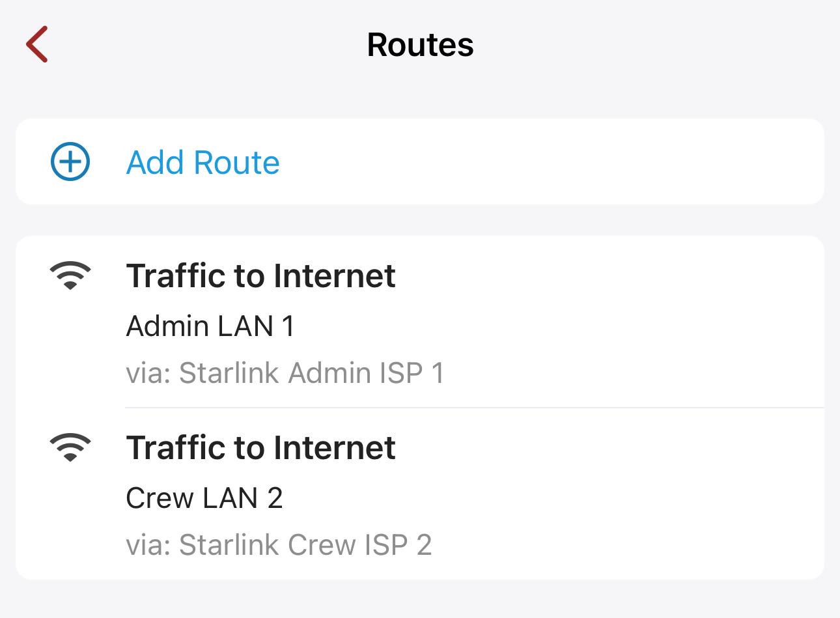Tap the circled plus icon
The image size is (840, 618).
[70, 162]
